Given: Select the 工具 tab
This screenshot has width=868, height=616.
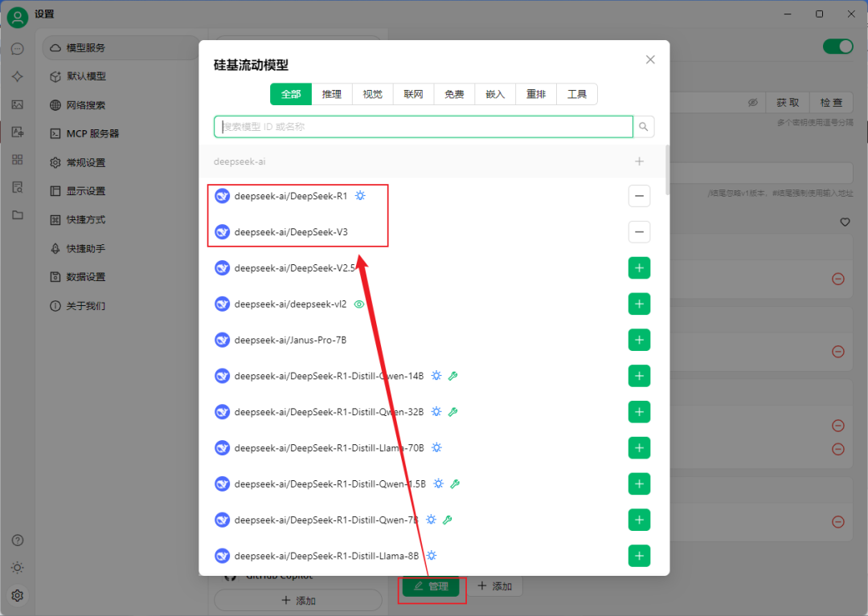Looking at the screenshot, I should click(577, 94).
